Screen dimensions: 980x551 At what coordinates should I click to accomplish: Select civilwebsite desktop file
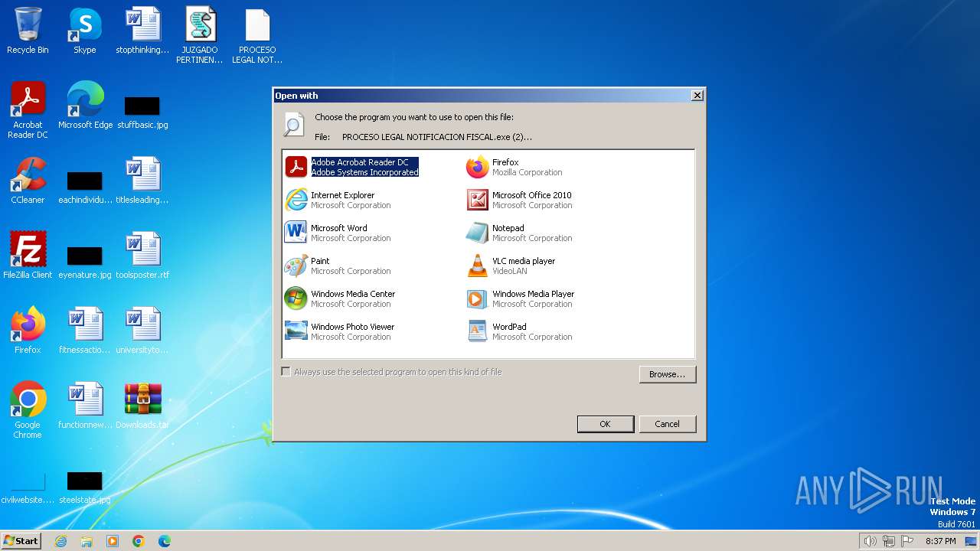pos(28,488)
